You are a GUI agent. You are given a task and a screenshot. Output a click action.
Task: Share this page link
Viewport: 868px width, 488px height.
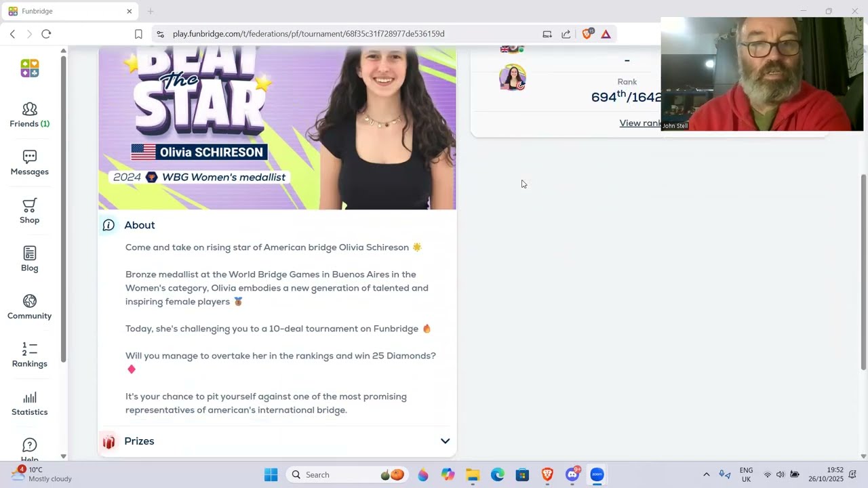tap(566, 34)
